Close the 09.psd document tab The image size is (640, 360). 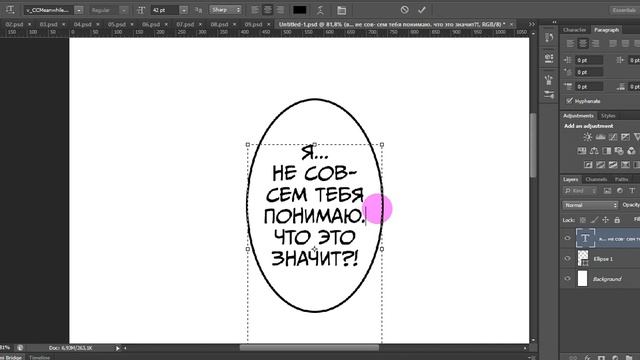coord(269,24)
